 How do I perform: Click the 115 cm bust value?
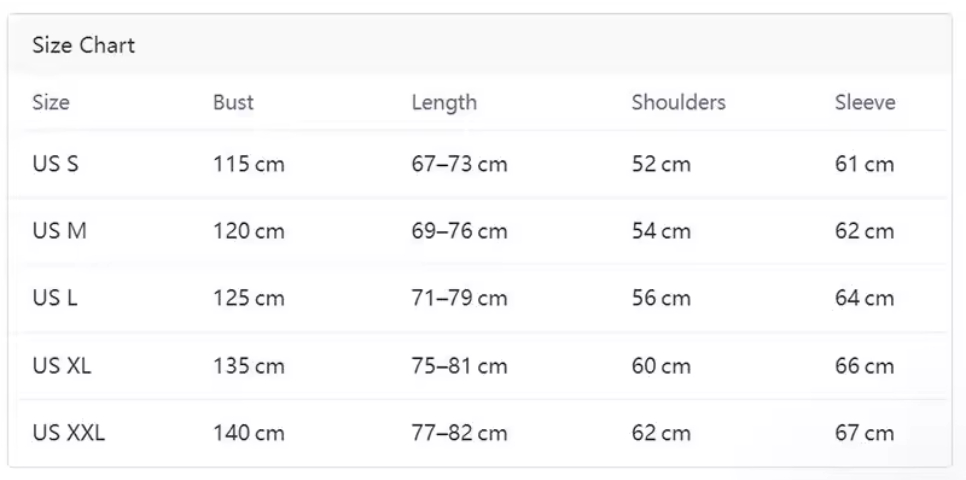click(248, 164)
